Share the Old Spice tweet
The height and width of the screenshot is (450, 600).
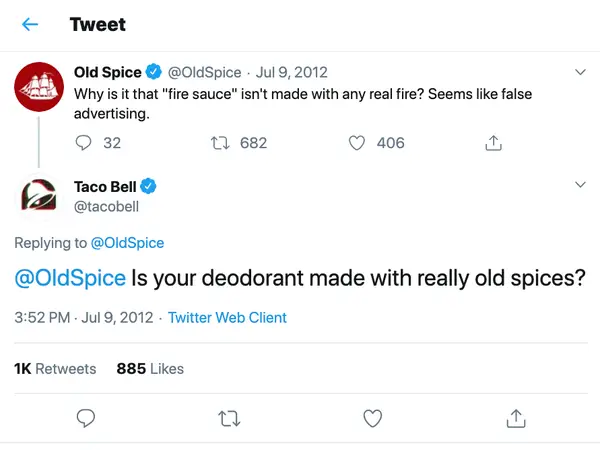pos(493,143)
